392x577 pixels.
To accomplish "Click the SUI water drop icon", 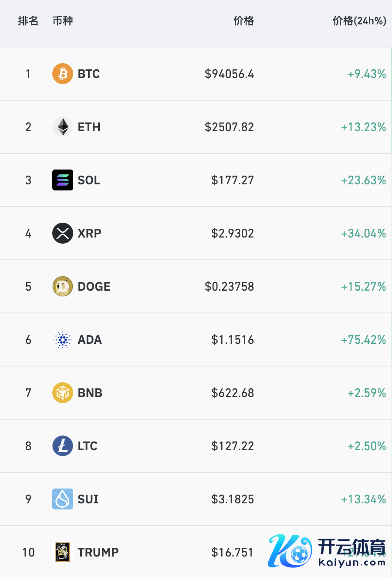I will (x=63, y=499).
